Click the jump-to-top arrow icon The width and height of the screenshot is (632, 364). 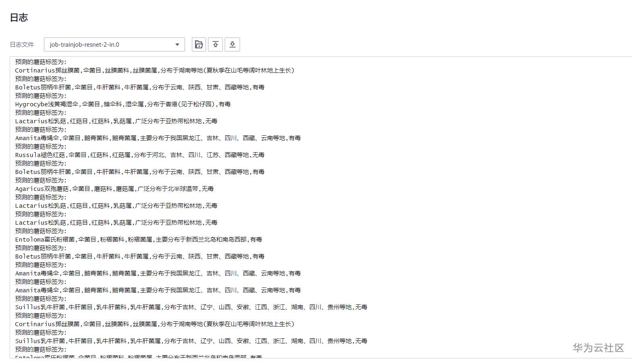click(216, 45)
